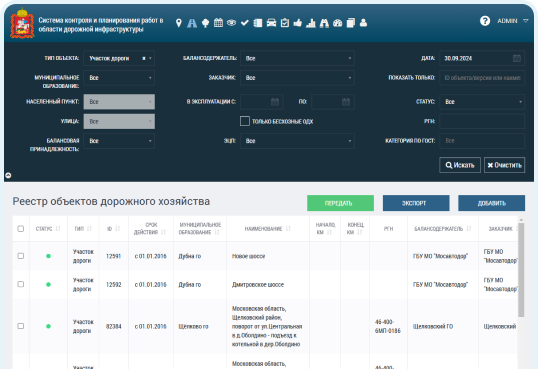Check the row for Новое шоссе
538x369 pixels.
21,256
